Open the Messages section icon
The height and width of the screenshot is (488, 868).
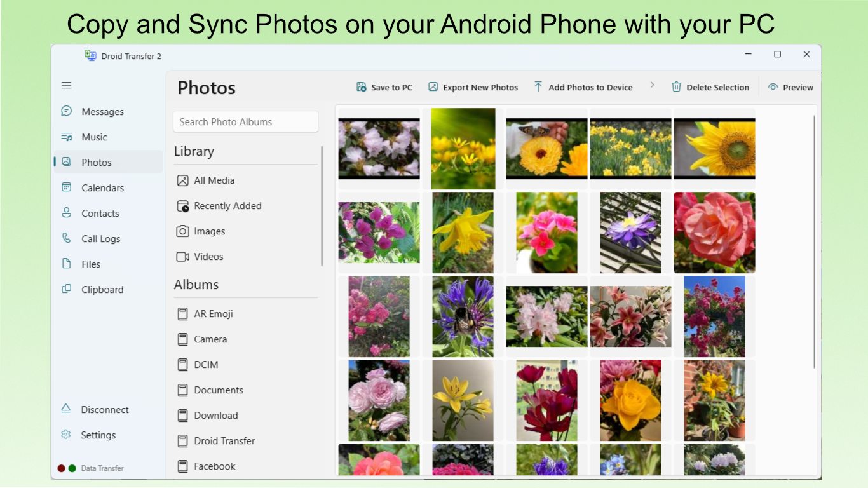pos(66,111)
